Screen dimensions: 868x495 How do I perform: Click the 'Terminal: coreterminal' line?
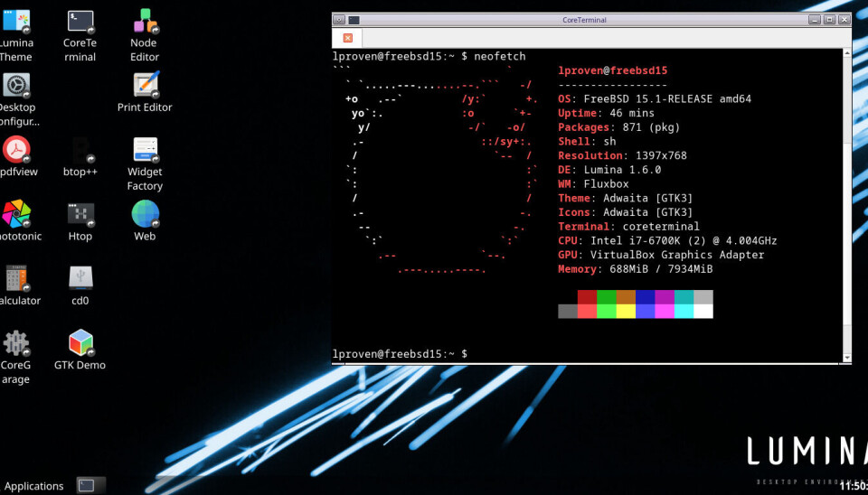629,226
